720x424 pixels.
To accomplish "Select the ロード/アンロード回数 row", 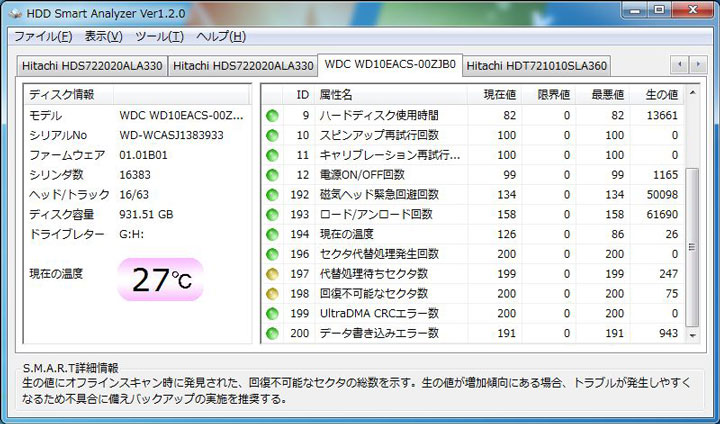I will [473, 214].
